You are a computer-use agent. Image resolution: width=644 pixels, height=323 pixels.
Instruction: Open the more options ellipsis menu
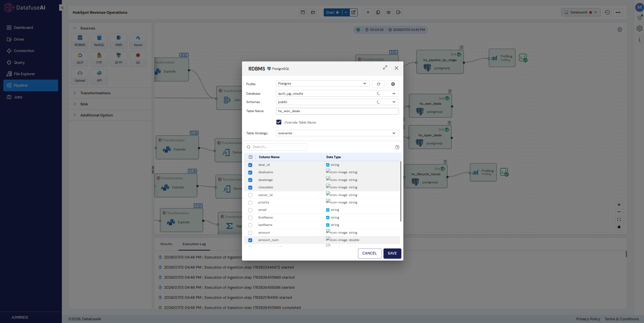pos(618,12)
